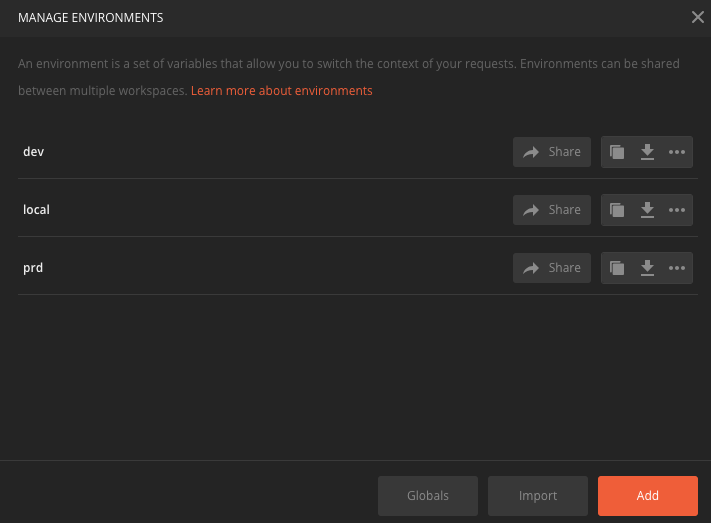Image resolution: width=711 pixels, height=523 pixels.
Task: Download the local environment
Action: pos(647,210)
